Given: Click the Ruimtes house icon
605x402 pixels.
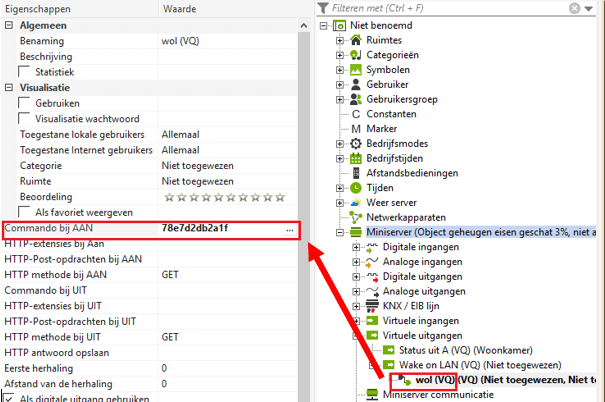Looking at the screenshot, I should (357, 40).
